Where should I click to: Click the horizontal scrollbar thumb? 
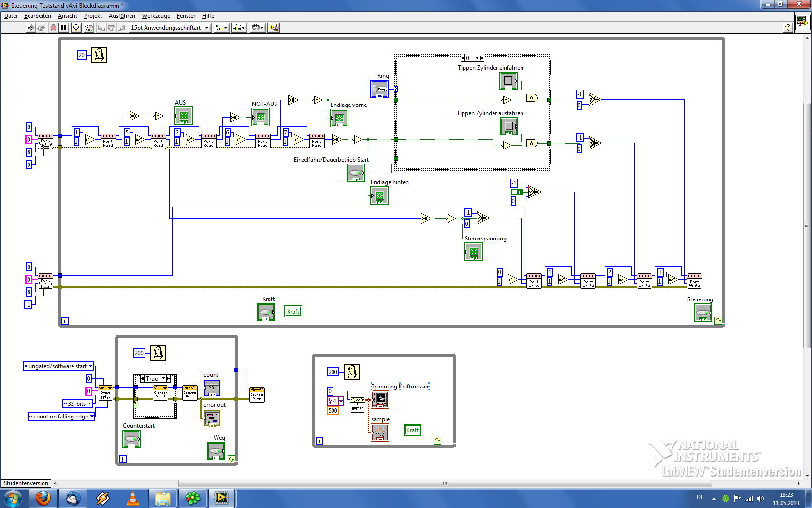point(445,483)
